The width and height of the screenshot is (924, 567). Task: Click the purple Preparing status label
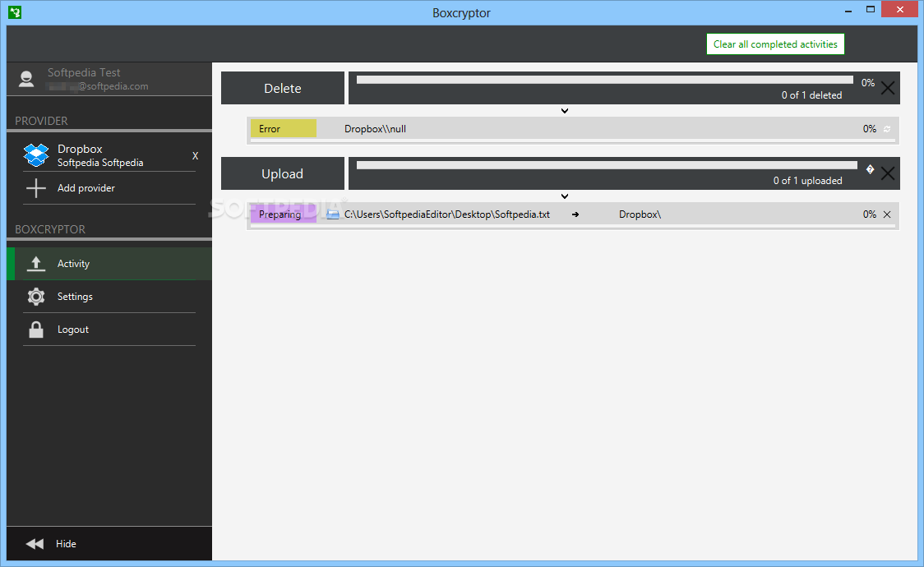point(284,214)
